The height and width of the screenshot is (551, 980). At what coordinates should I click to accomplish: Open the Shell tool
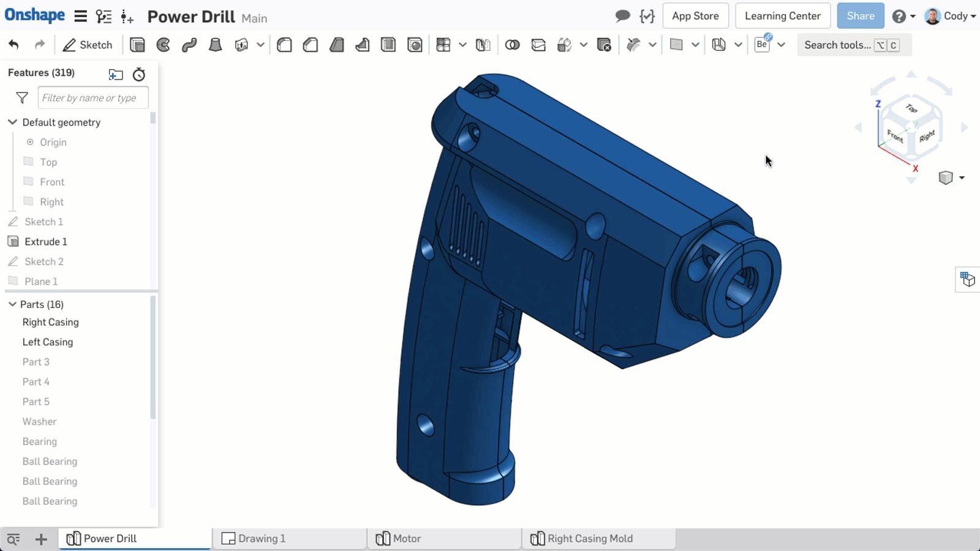coord(388,45)
